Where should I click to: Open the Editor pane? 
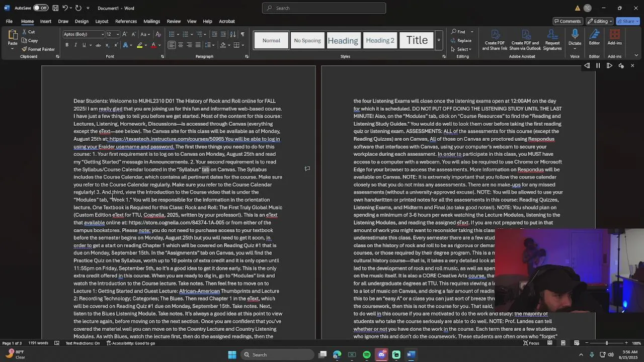coord(594,38)
